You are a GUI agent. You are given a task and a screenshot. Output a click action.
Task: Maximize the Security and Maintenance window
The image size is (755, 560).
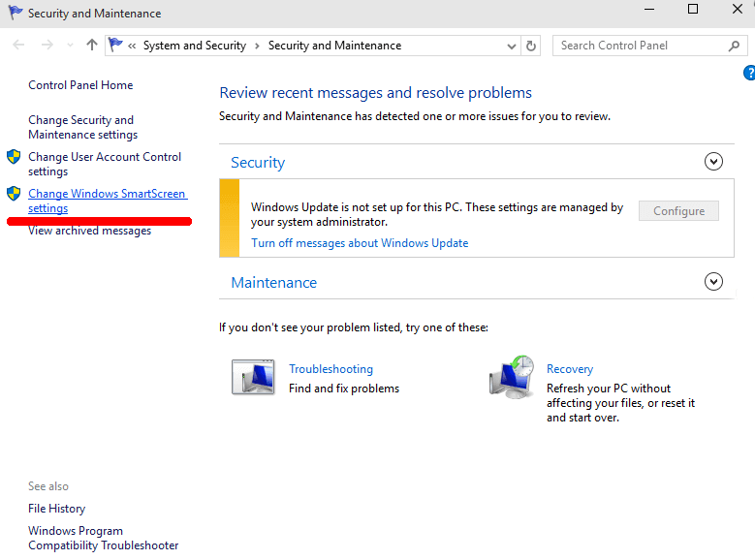tap(692, 9)
